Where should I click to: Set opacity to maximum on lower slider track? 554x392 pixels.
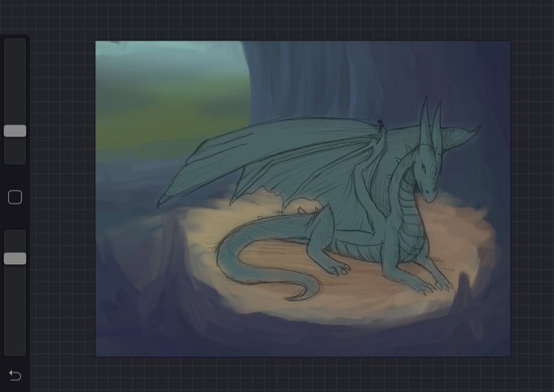click(x=15, y=232)
